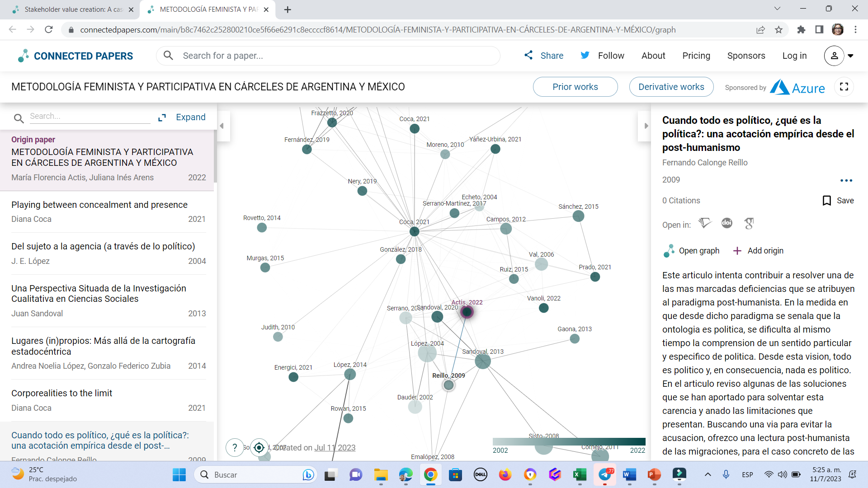Open the Jul 11 2023 creation date link
The image size is (868, 488).
pos(335,447)
